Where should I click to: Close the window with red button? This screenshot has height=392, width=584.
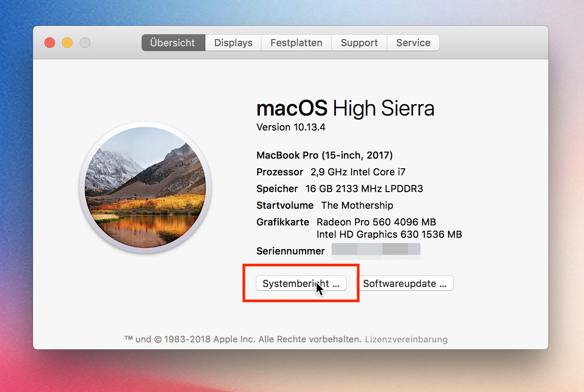click(50, 43)
